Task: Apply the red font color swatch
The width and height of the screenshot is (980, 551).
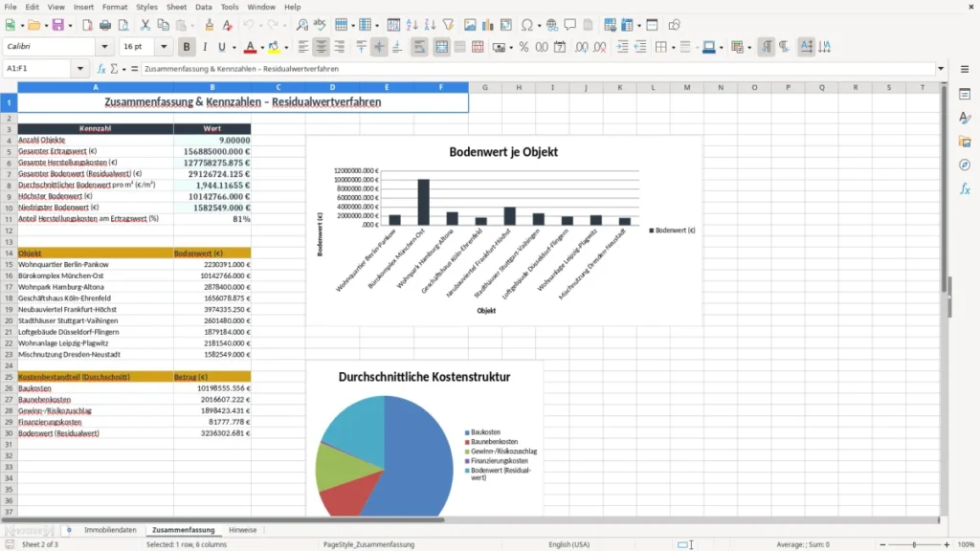Action: tap(250, 47)
